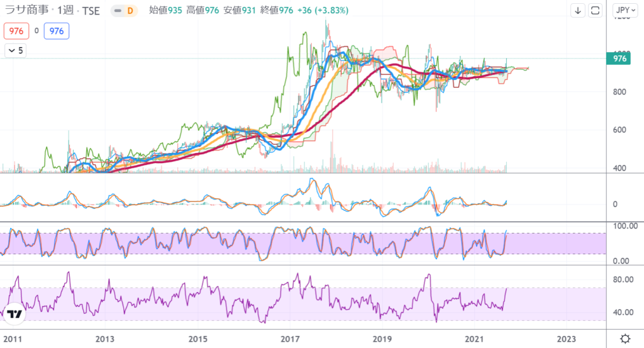Screen dimensions: 644x348
Task: Click the 2015 label on time axis
Action: [x=197, y=339]
